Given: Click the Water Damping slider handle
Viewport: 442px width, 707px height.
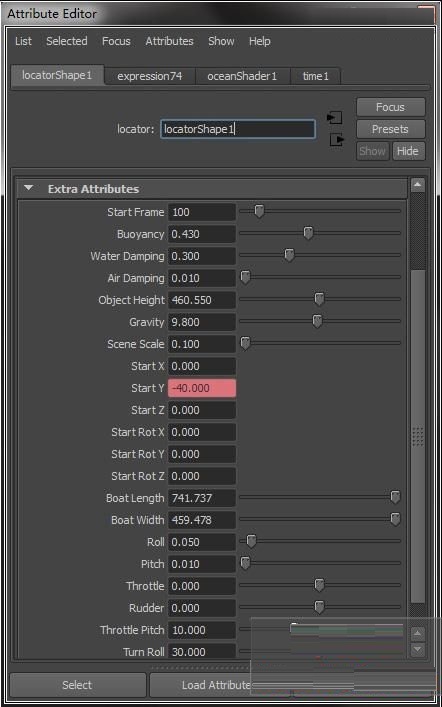Looking at the screenshot, I should (289, 256).
